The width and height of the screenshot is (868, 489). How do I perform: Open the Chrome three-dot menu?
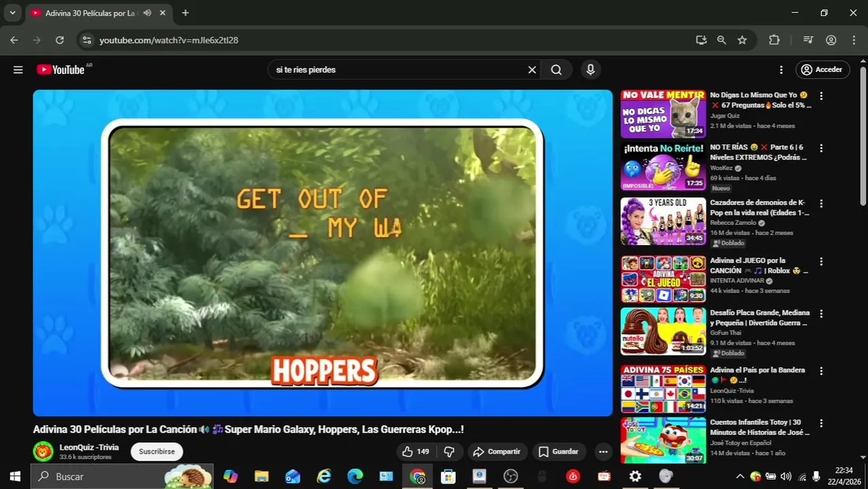coord(854,40)
